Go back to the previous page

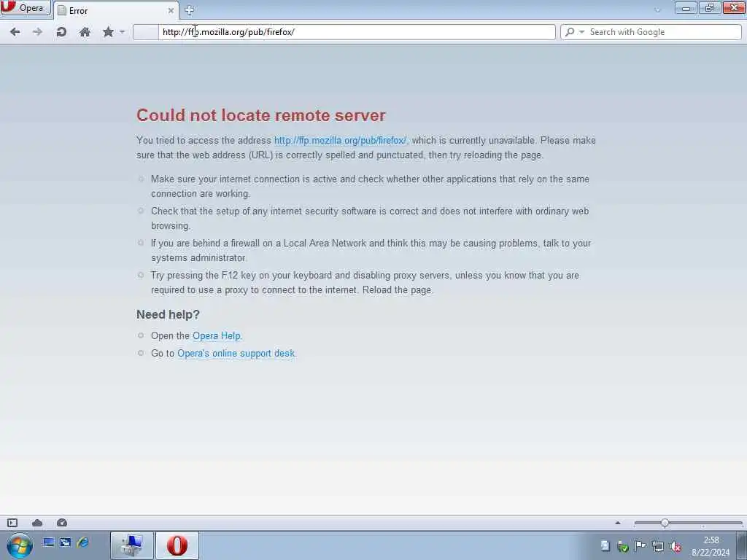pos(15,32)
